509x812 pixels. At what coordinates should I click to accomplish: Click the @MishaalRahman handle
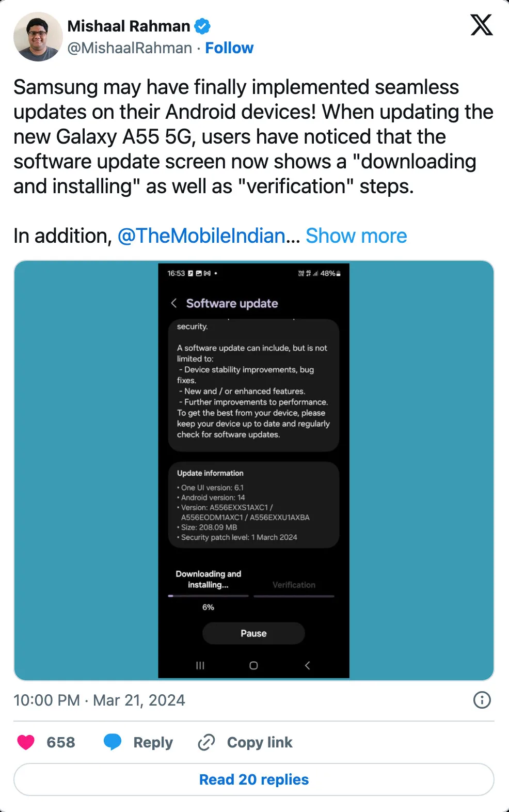[130, 48]
